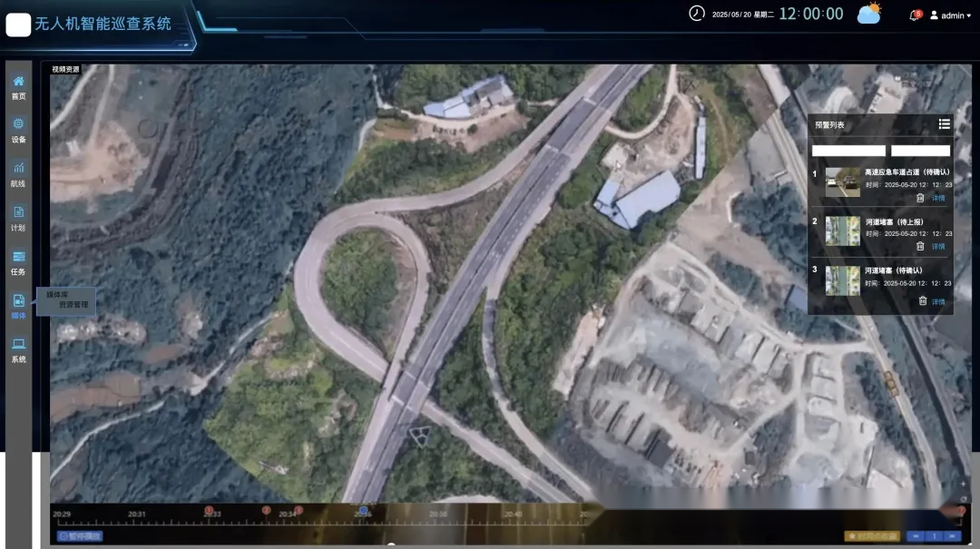Select 媒体库 from the media submenu
Screen dimensions: 980x549
[x=57, y=295]
